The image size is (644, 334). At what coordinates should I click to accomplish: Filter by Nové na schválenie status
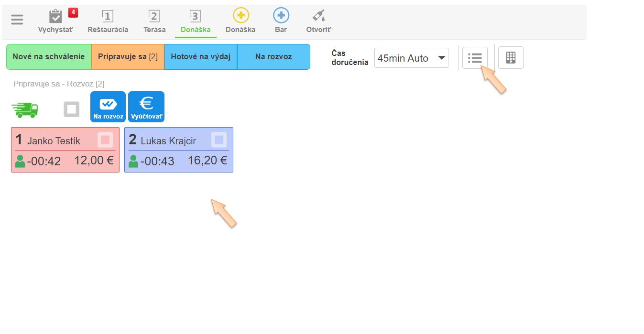point(49,57)
